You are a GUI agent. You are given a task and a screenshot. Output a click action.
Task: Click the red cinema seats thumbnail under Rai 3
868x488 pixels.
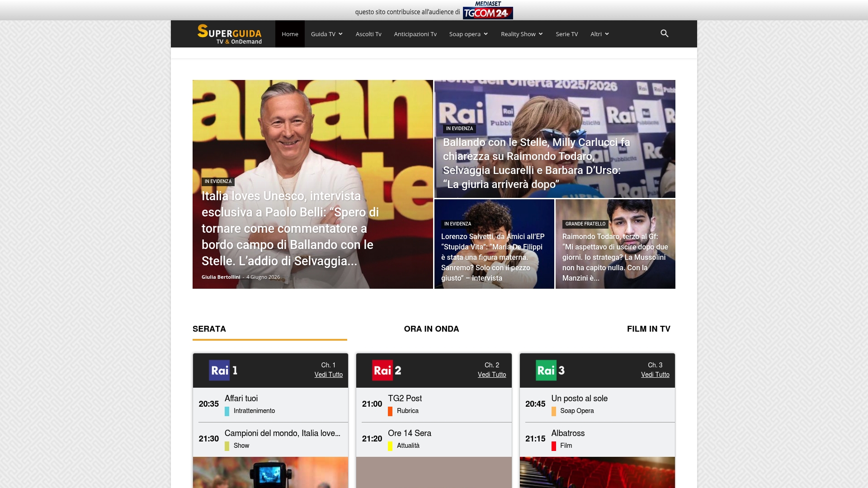point(597,472)
